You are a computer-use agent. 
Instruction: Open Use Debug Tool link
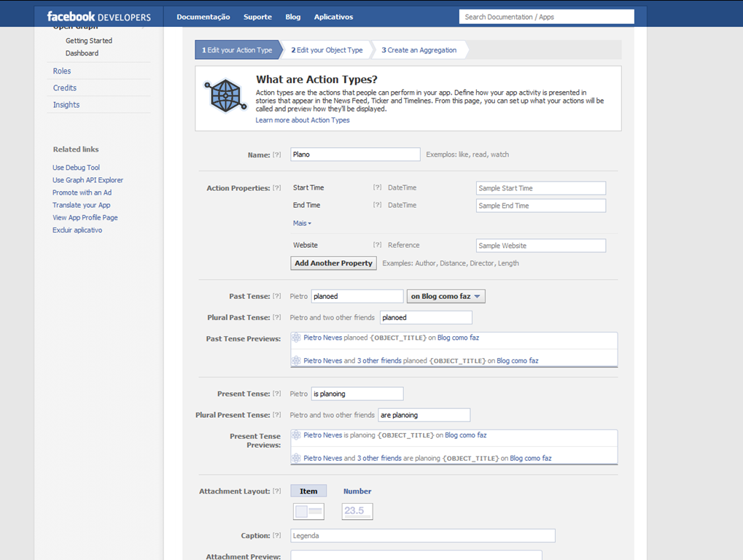(x=77, y=168)
